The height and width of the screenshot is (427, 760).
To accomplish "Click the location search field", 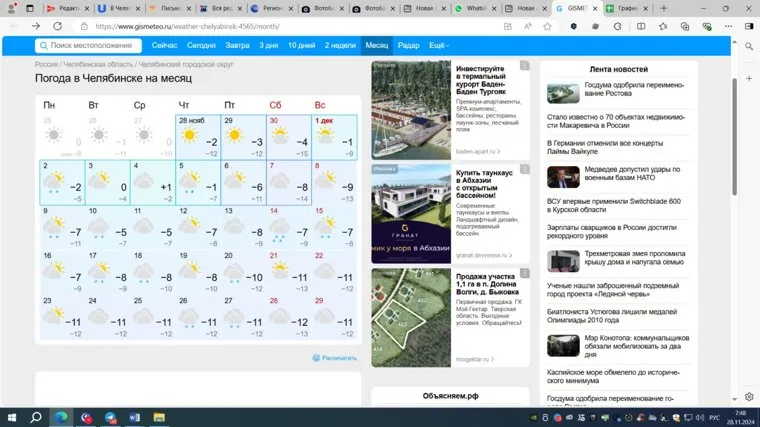I will click(x=88, y=46).
